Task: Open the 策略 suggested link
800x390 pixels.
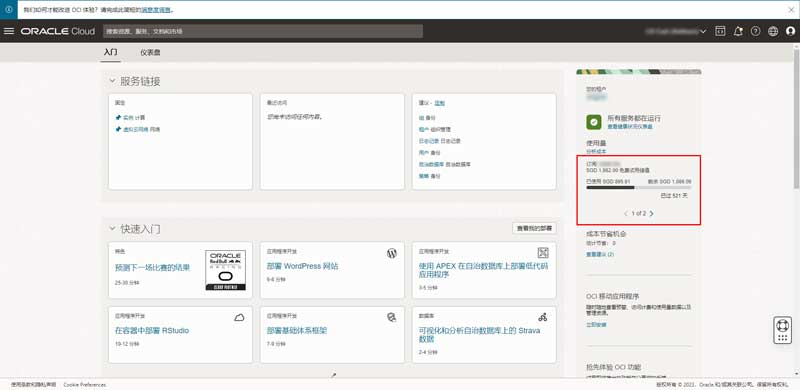Action: (x=423, y=176)
